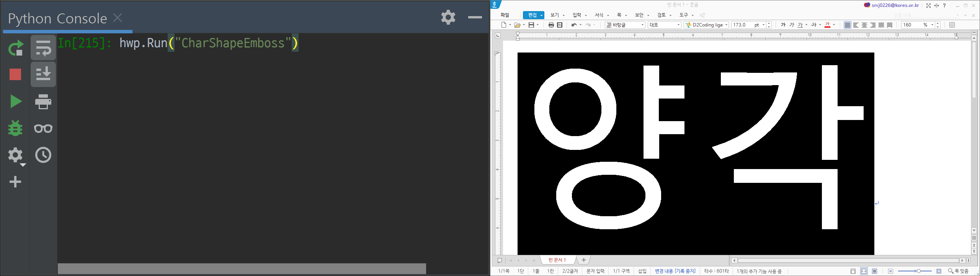Toggle scroll-to-end in the console
Image resolution: width=980 pixels, height=276 pixels.
(x=43, y=74)
